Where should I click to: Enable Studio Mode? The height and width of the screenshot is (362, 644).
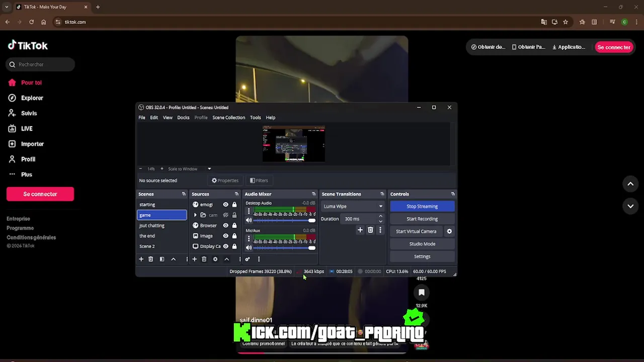tap(422, 244)
